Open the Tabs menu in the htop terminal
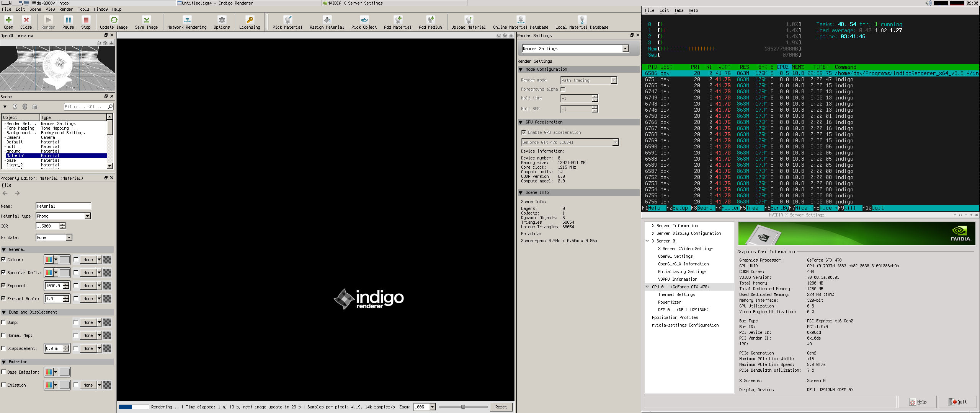Viewport: 980px width, 413px height. click(x=679, y=11)
